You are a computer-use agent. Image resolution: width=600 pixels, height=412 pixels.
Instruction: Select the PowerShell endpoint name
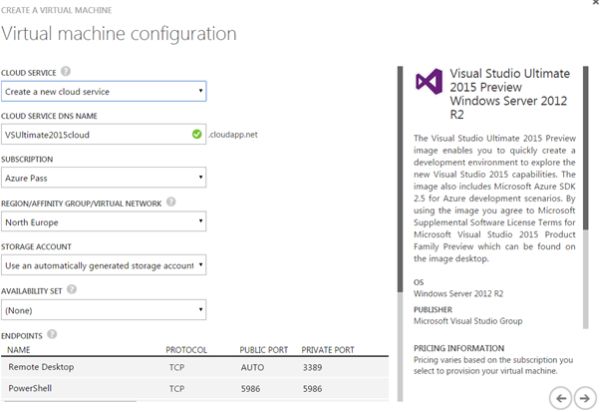click(34, 386)
